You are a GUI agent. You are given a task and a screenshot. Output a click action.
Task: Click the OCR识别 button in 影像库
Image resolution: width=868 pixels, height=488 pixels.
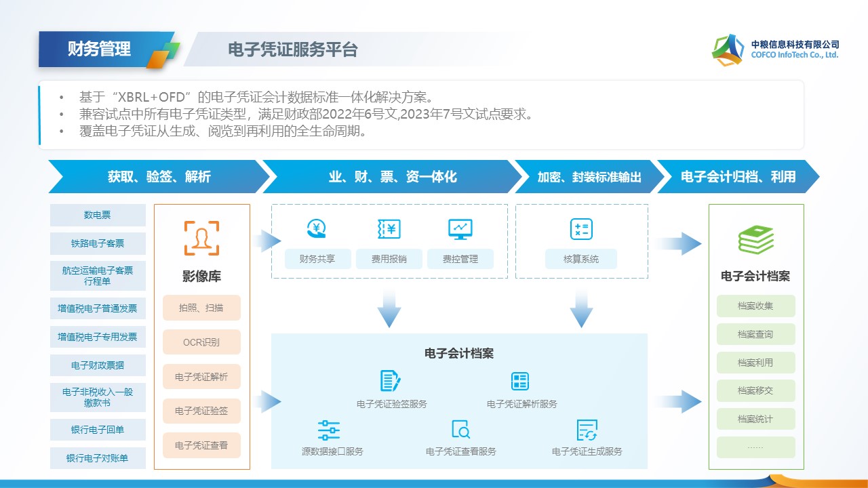(x=201, y=342)
